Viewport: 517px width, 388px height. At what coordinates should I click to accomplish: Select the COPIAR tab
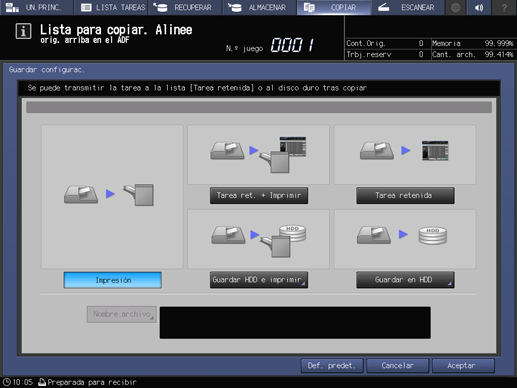point(334,7)
